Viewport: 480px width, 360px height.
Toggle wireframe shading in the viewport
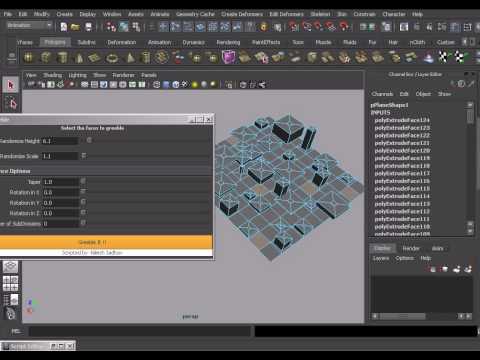click(x=157, y=85)
